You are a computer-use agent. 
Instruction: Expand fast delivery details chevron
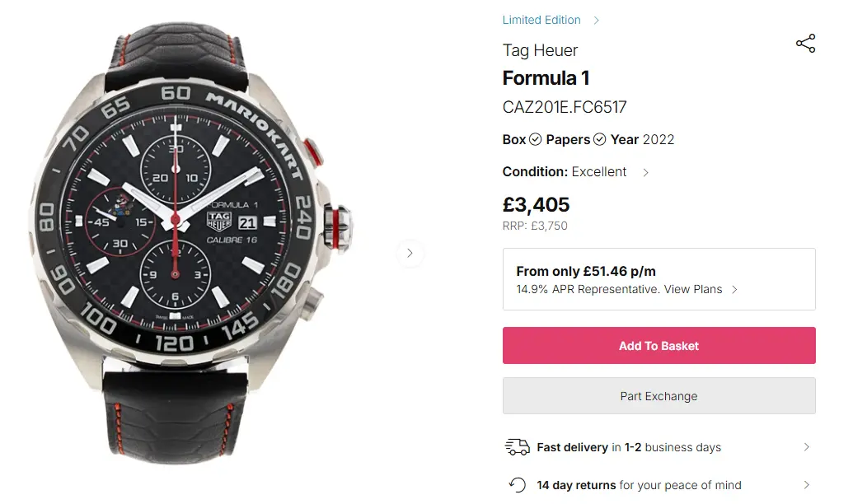coord(806,447)
